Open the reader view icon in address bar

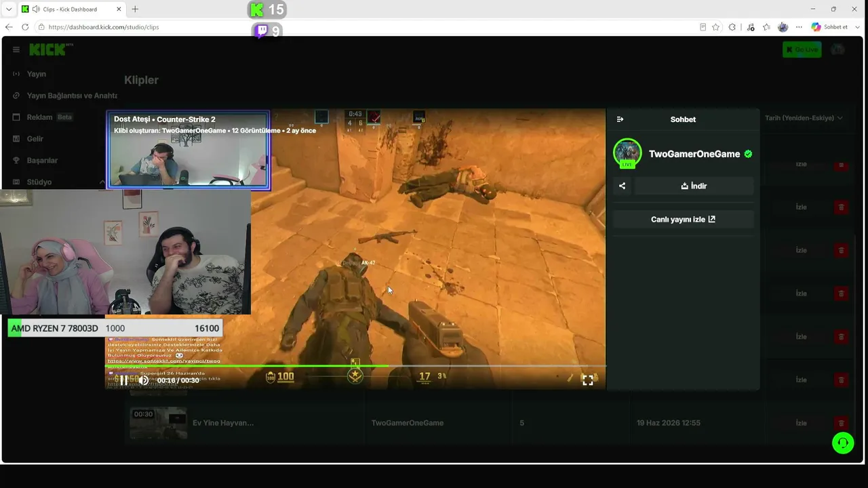coord(703,27)
